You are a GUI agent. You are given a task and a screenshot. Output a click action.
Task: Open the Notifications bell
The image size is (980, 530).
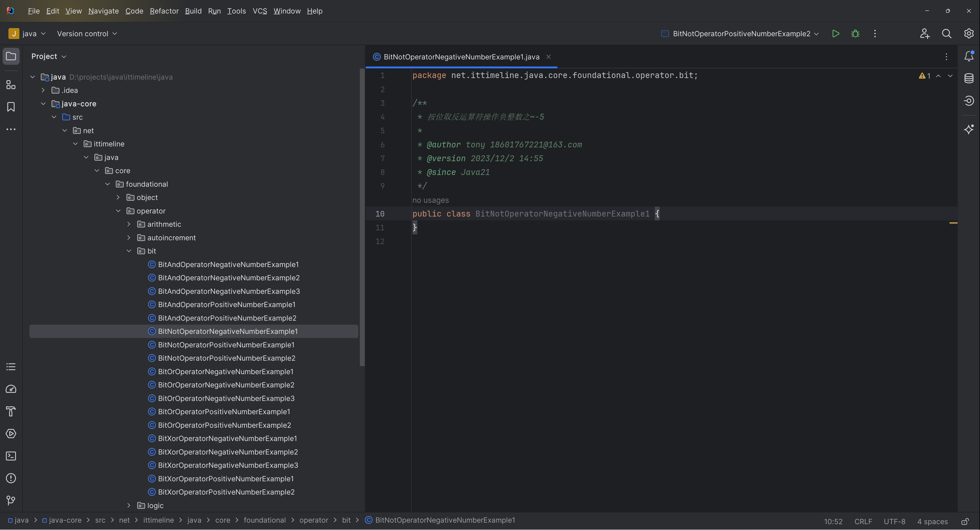pyautogui.click(x=969, y=56)
